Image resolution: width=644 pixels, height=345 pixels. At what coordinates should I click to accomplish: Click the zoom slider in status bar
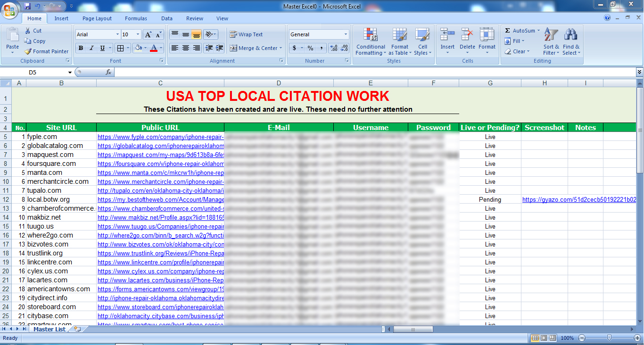pyautogui.click(x=609, y=338)
